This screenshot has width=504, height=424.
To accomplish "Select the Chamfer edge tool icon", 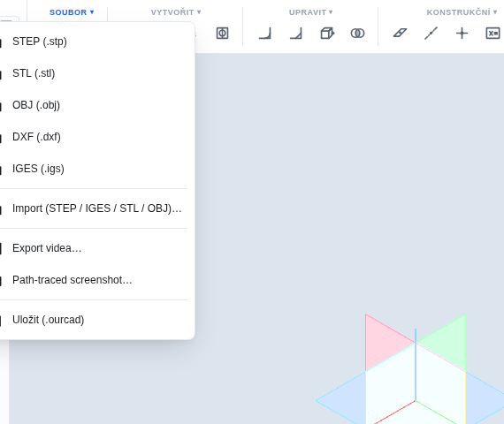I will pos(296,33).
